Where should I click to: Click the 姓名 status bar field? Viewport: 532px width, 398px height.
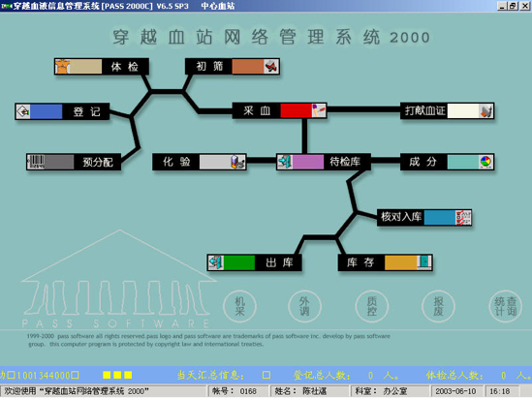point(309,391)
